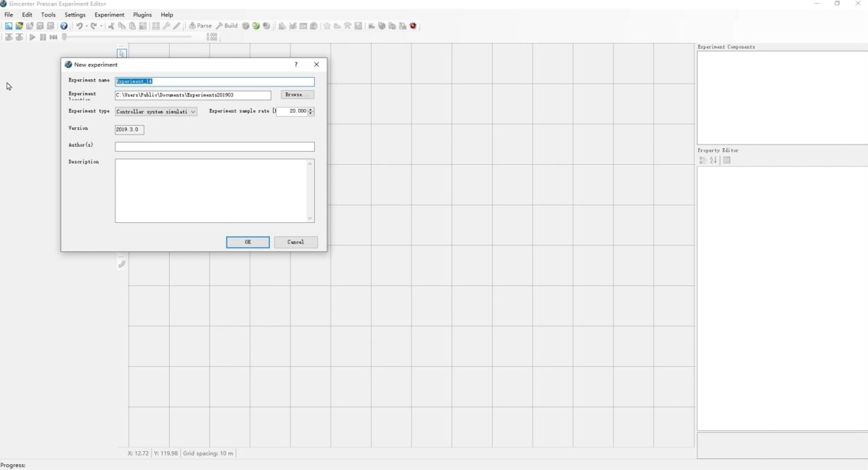
Task: Click Cancel in New experiment dialog
Action: coord(295,242)
